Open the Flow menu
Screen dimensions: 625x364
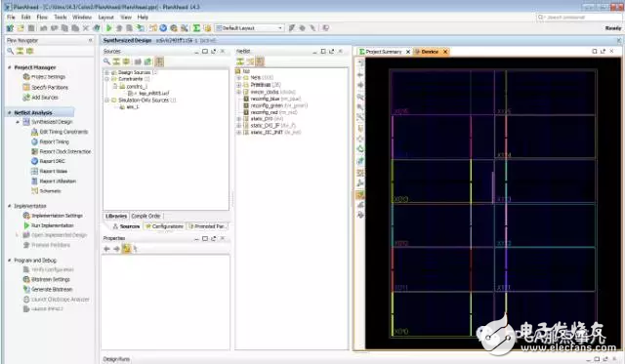(x=42, y=18)
